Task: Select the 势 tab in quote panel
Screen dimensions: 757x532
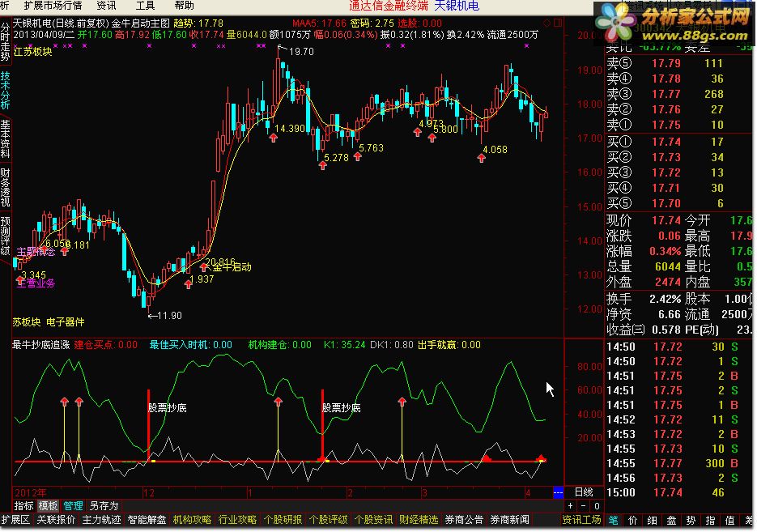Action: (x=691, y=521)
